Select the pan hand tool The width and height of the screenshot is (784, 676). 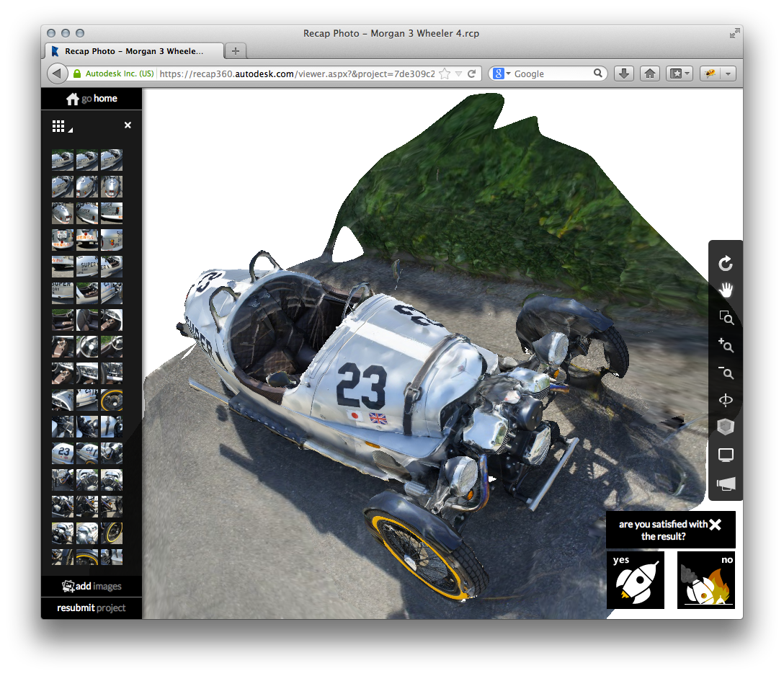pyautogui.click(x=726, y=290)
